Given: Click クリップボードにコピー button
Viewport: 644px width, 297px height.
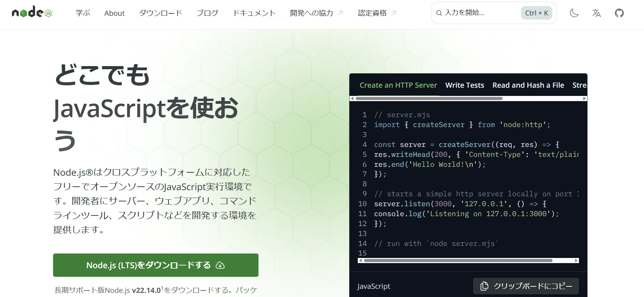Looking at the screenshot, I should click(526, 286).
